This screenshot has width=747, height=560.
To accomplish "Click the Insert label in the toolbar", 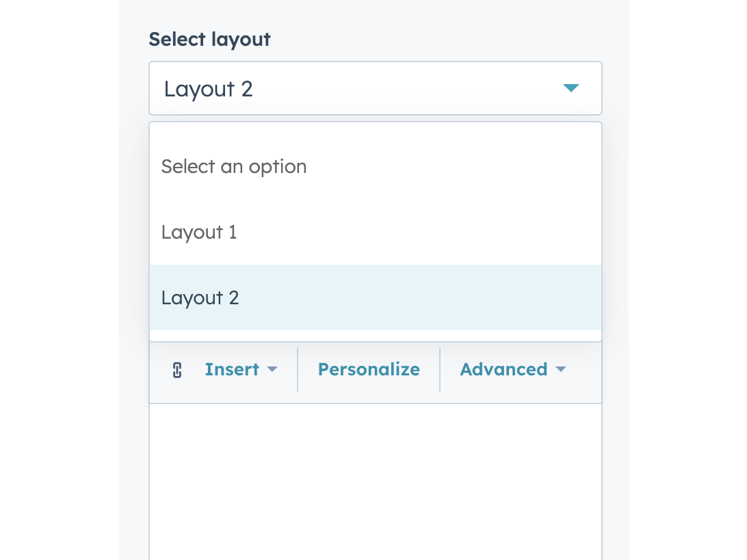I will coord(232,369).
